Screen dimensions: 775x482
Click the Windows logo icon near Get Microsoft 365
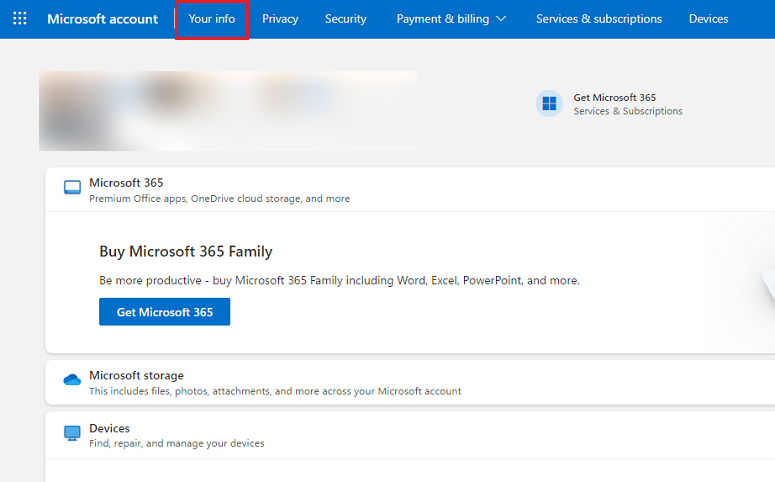click(x=549, y=103)
